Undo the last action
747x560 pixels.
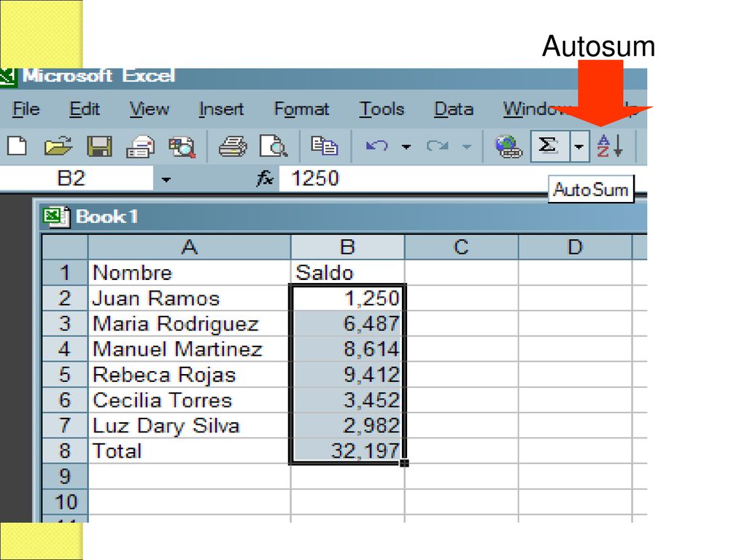tap(377, 146)
